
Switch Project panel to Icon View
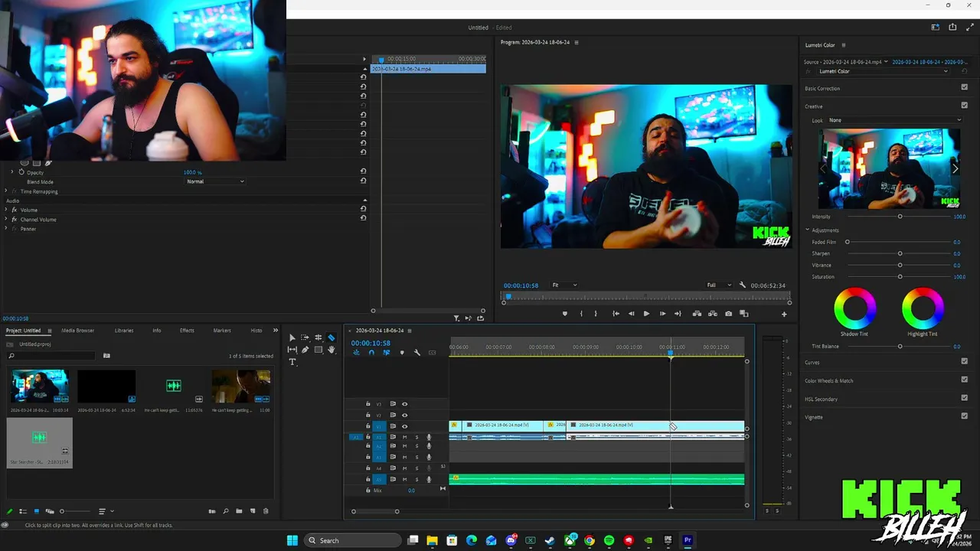click(36, 511)
